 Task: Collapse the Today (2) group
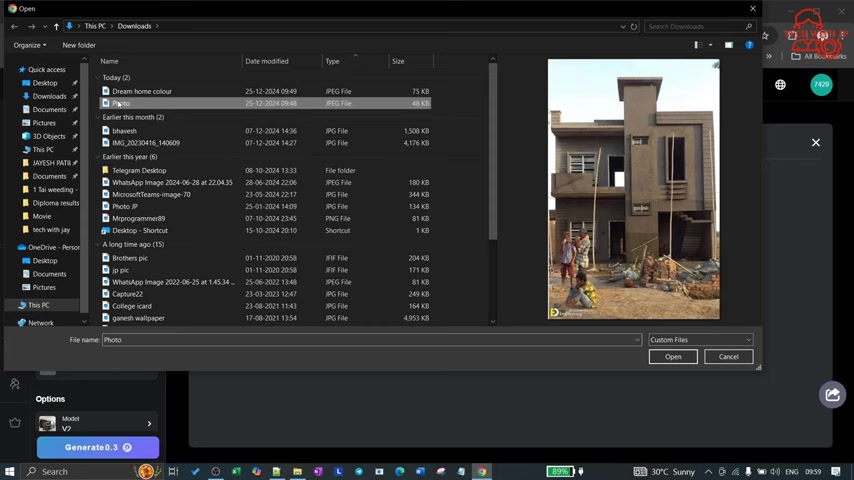[97, 78]
